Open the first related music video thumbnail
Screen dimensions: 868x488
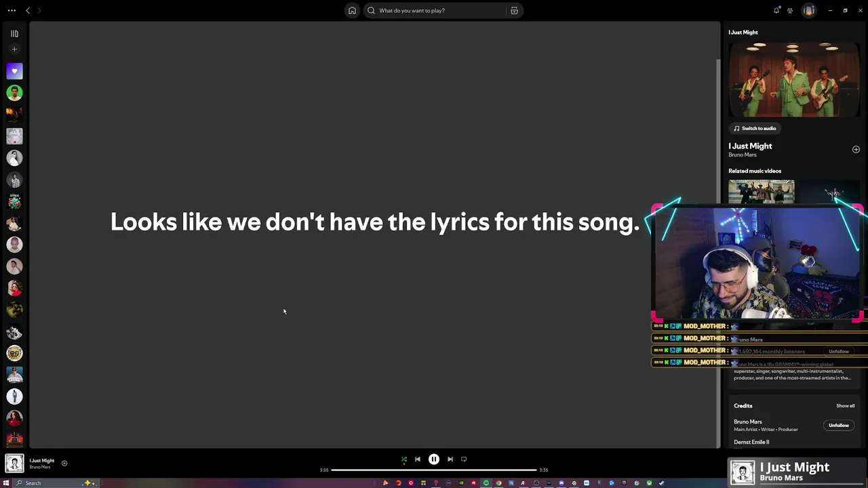[762, 192]
